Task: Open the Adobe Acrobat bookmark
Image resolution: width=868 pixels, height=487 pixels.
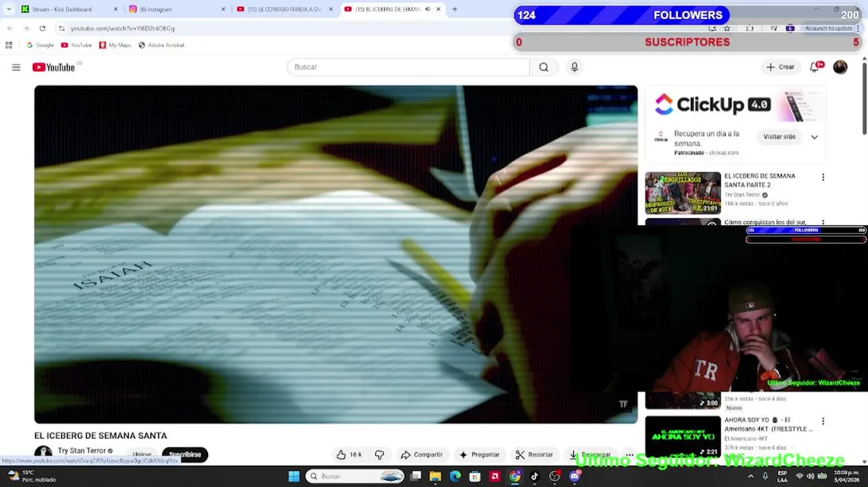Action: [x=162, y=45]
